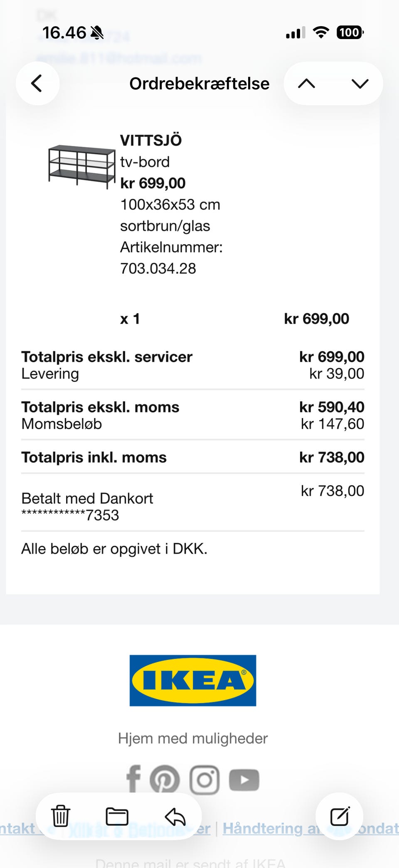The width and height of the screenshot is (399, 868).
Task: Open IKEA's Pinterest icon
Action: click(165, 779)
